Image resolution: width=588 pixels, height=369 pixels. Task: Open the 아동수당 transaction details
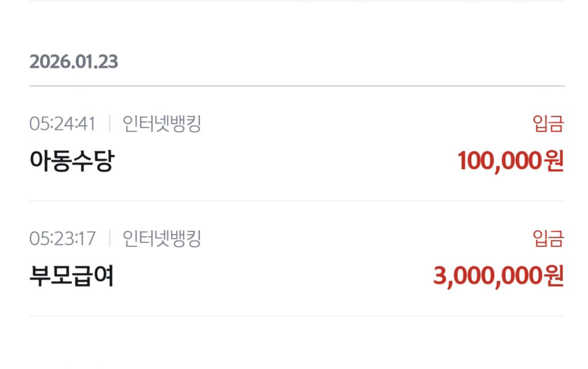pos(72,161)
